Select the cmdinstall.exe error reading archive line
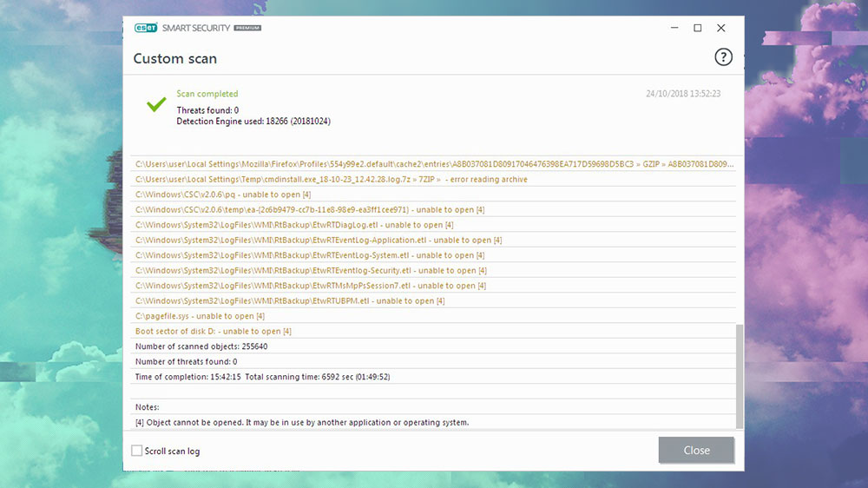Screen dimensions: 868x488 [331, 180]
